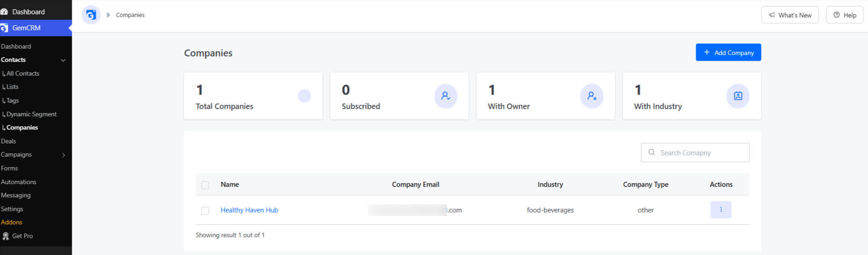Click the What's New button

(x=790, y=15)
